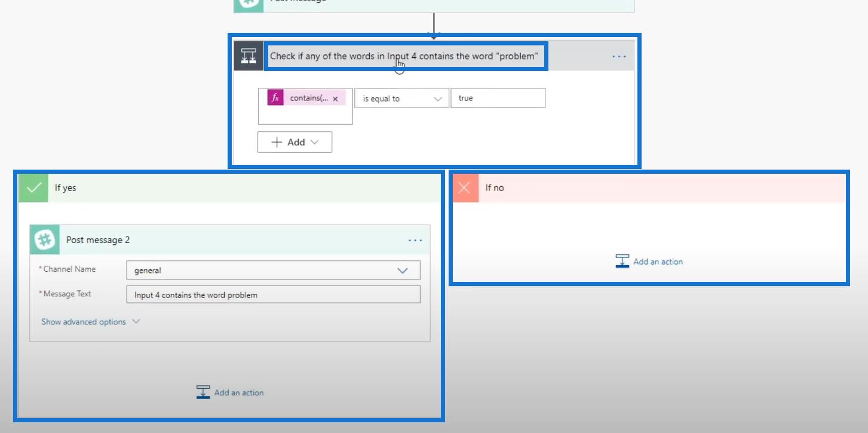Click the Message Text input field

pos(273,294)
